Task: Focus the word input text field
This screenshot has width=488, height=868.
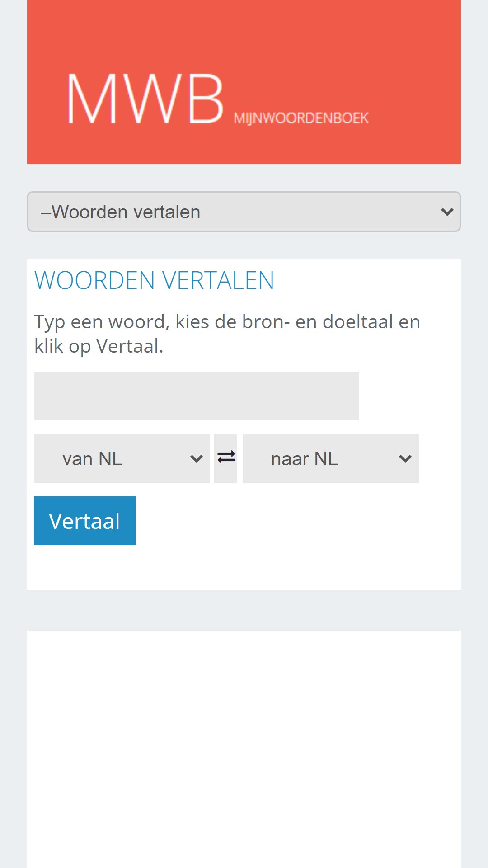Action: (197, 396)
